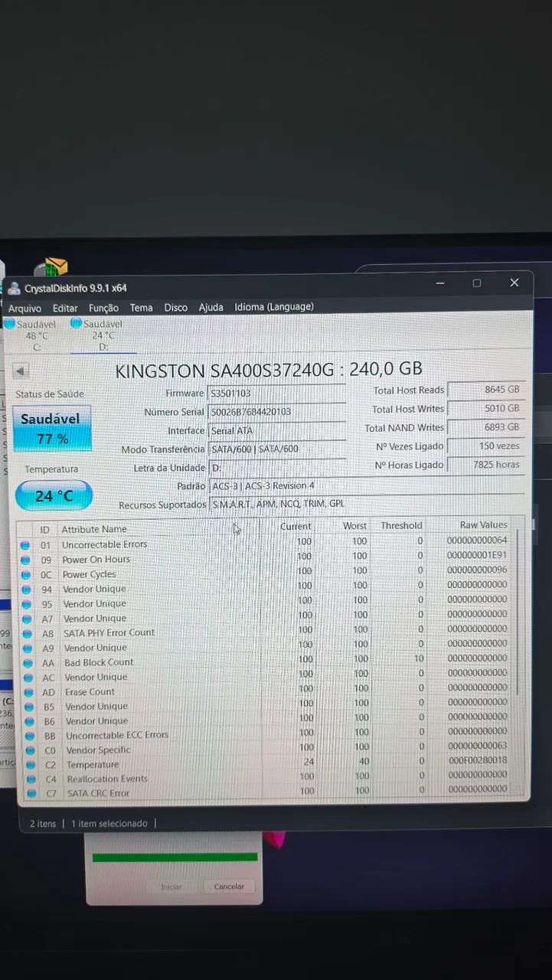Click raw value 000F00280018 of Temperature
552x980 pixels.
477,760
